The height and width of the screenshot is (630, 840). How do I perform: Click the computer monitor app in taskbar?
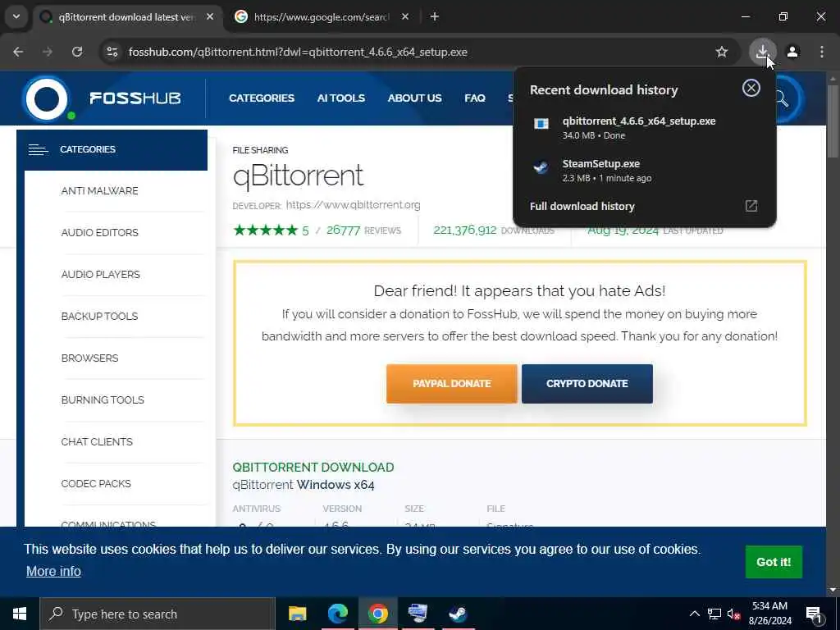coord(418,614)
